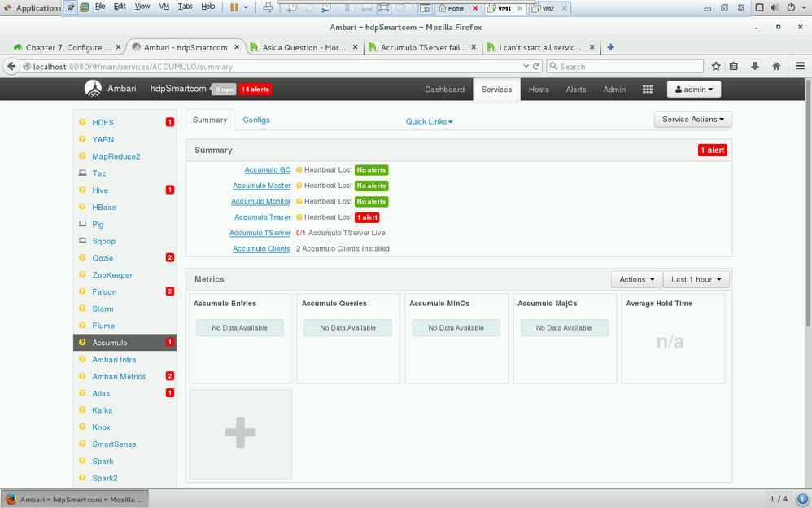Image resolution: width=812 pixels, height=508 pixels.
Task: Open the Firefox hamburger menu
Action: (800, 66)
